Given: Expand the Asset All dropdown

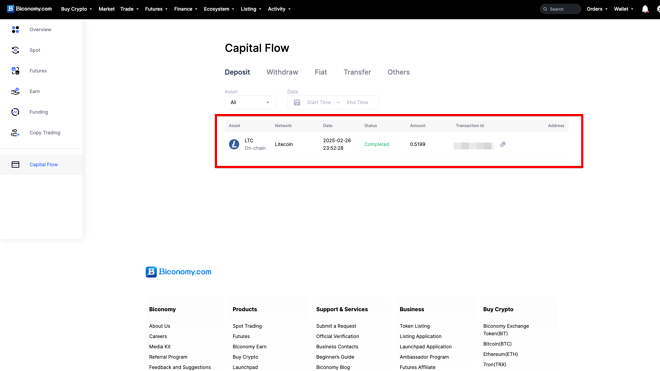Looking at the screenshot, I should click(x=250, y=102).
